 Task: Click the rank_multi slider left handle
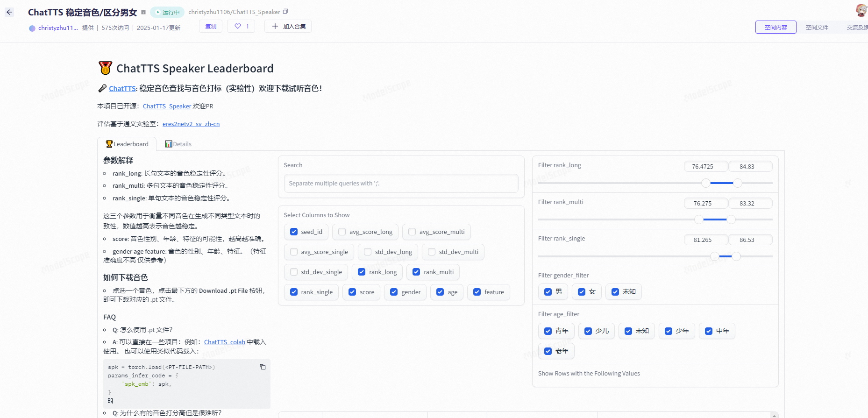699,220
